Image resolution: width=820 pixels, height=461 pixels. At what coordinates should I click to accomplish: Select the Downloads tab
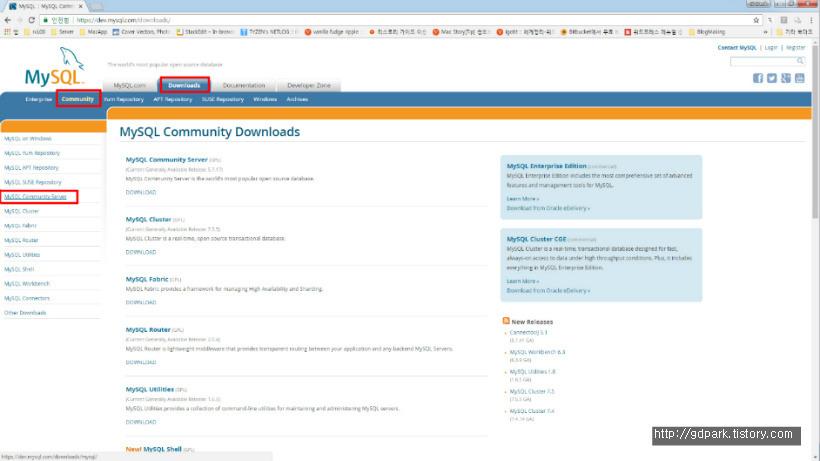(184, 85)
